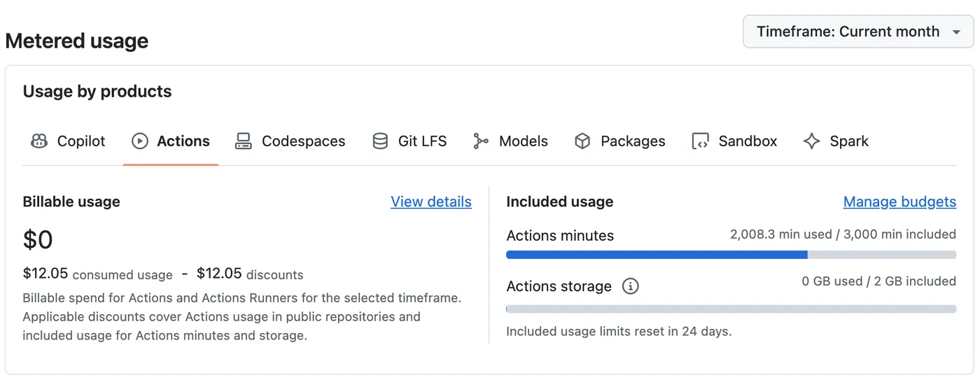Click the billable spend description paragraph
Screen dimensions: 980x380
coord(242,316)
